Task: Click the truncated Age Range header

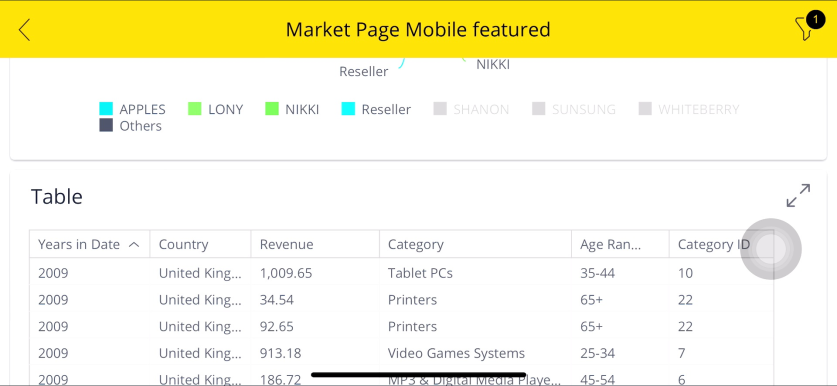Action: (x=620, y=245)
